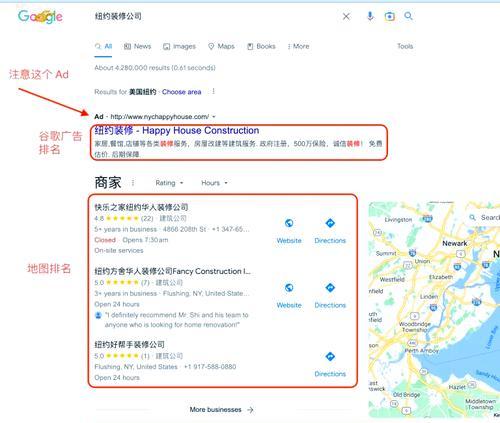The image size is (500, 423).
Task: Open Fancy Construction business listing
Action: (x=172, y=271)
